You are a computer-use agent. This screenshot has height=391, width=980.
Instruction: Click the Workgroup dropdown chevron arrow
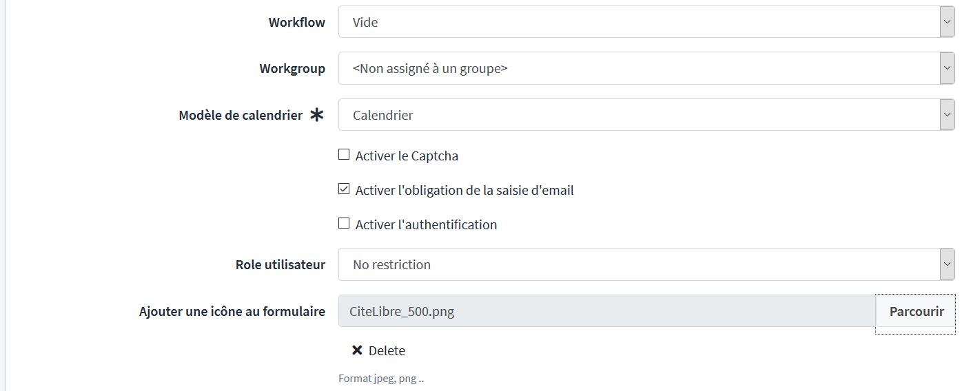point(947,68)
